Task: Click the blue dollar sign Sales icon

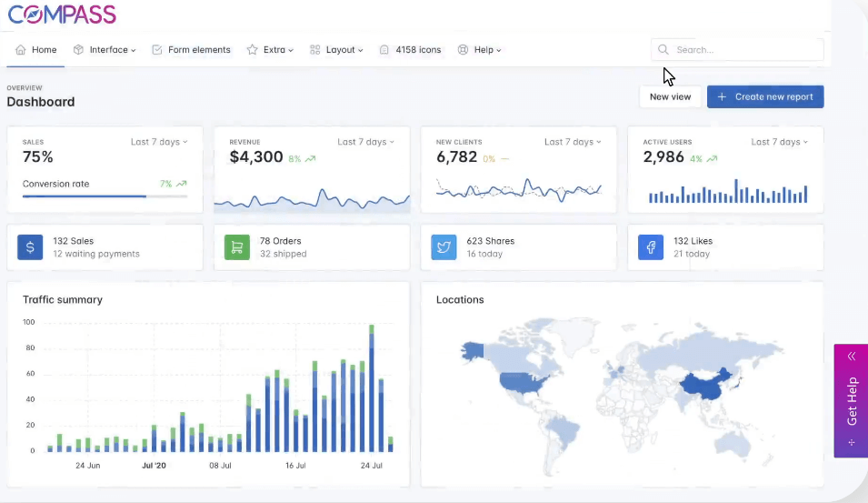Action: point(30,247)
